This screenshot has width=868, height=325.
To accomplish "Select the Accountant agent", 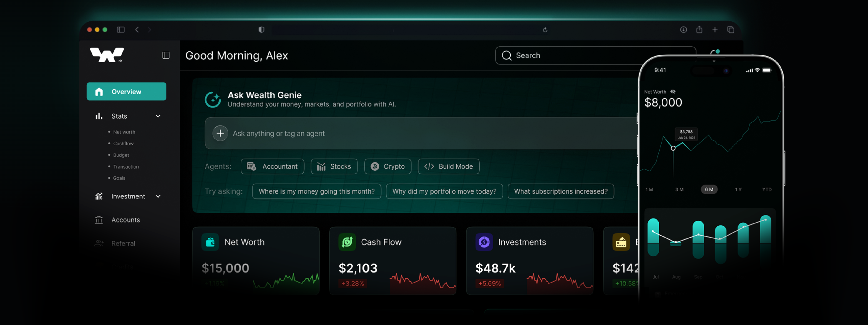I will coord(272,166).
